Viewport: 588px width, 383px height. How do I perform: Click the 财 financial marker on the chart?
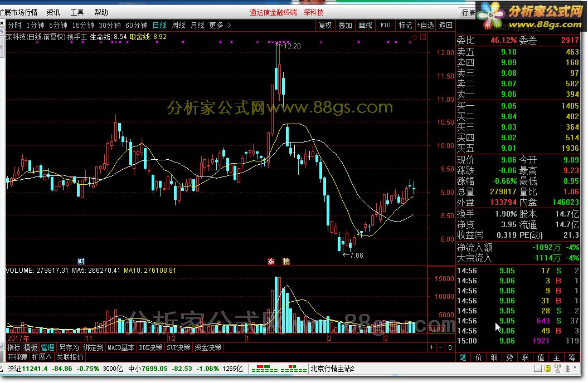[81, 261]
